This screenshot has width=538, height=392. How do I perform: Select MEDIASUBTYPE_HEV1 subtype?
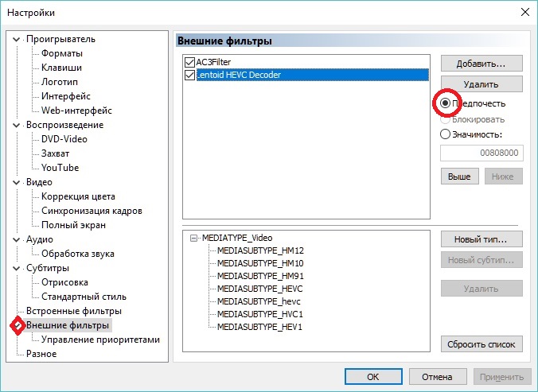point(259,327)
